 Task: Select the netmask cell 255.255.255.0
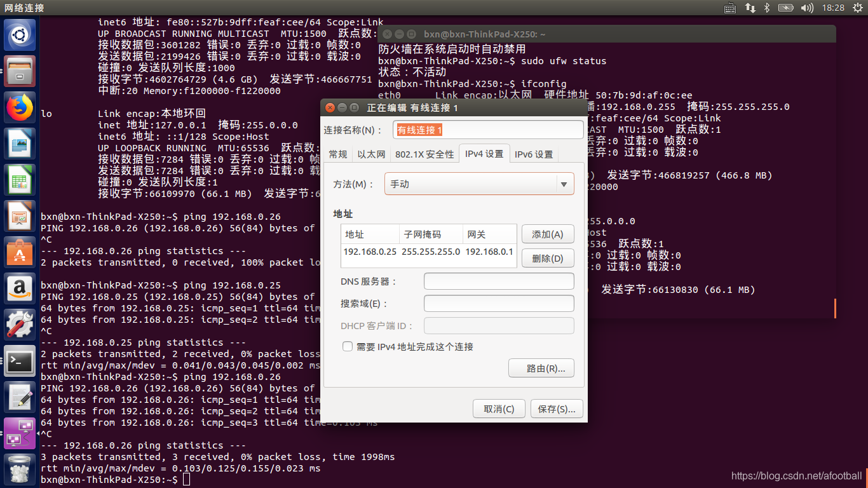[431, 252]
